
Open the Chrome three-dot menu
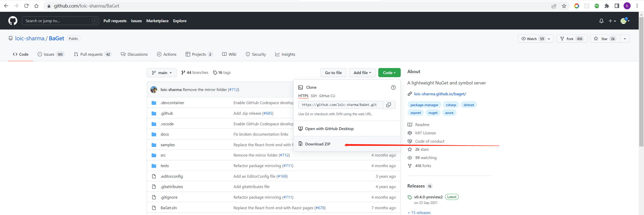637,6
